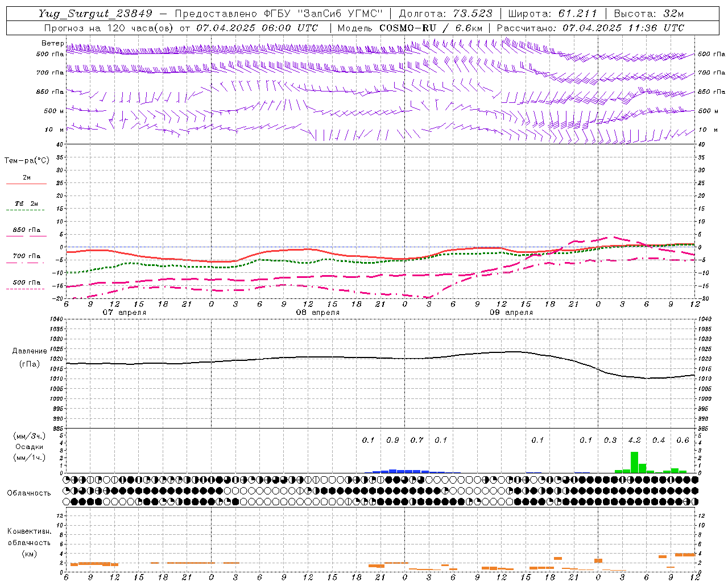Click the Рассчитано: 07.04.2025 11:36 UTC text
728x582 pixels.
coord(590,28)
